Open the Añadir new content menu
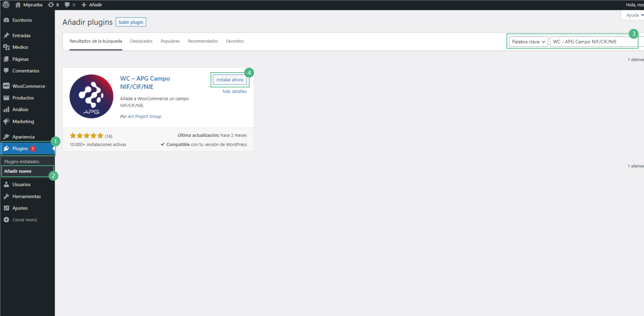 click(92, 5)
